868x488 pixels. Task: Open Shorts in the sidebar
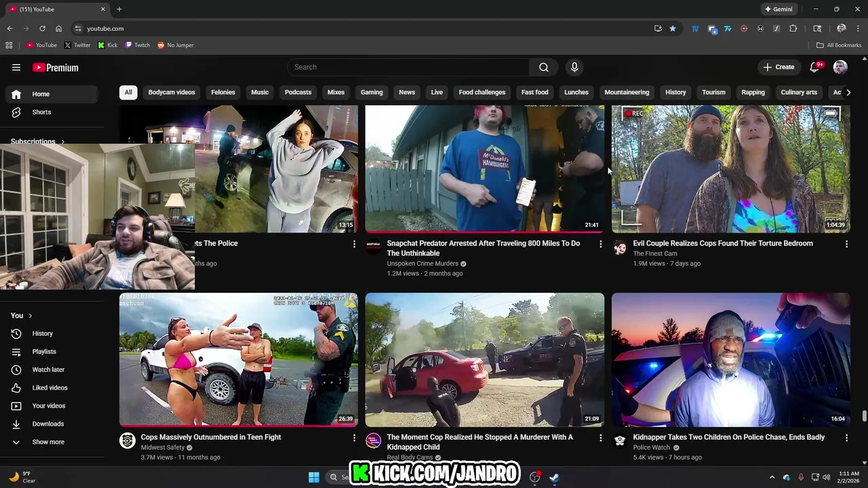click(x=52, y=112)
